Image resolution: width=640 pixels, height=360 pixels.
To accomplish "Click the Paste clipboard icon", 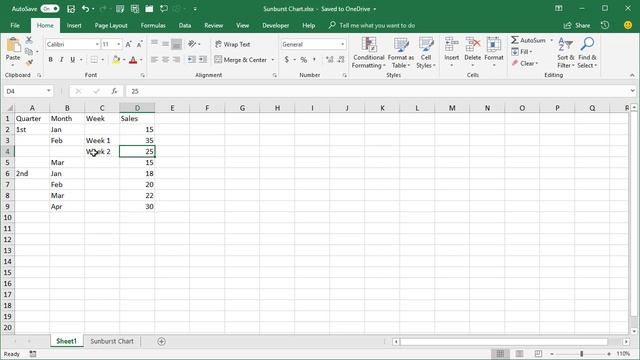I will 13,45.
